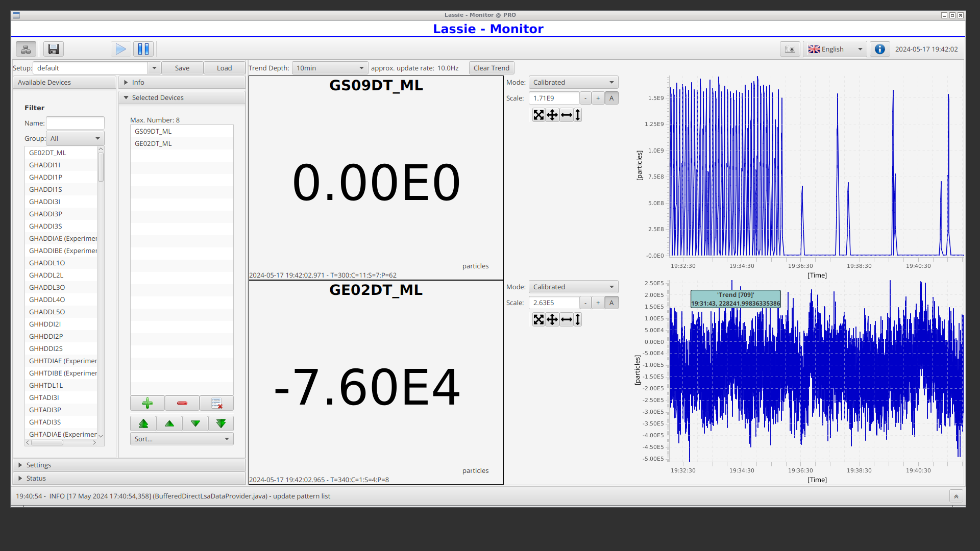Expand the Info section

(x=182, y=82)
